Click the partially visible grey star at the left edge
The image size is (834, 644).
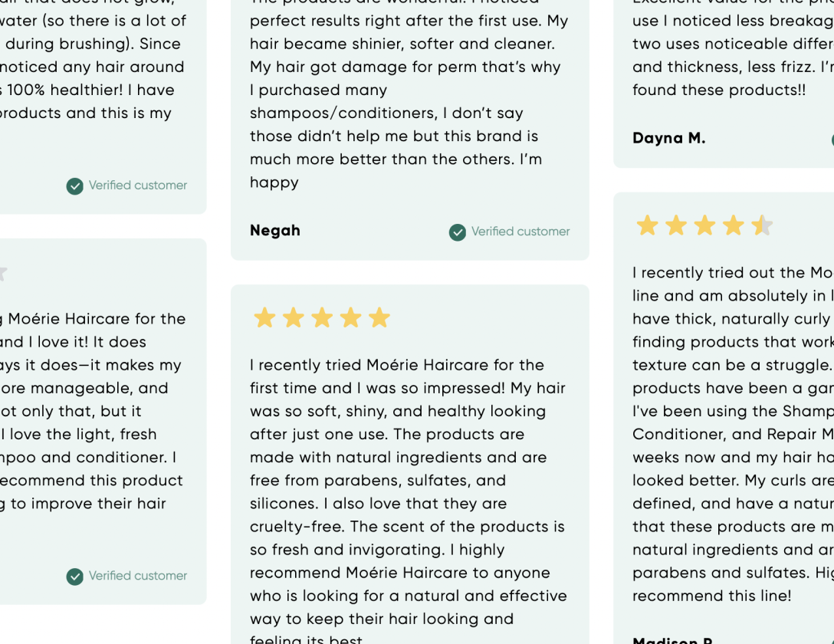[x=2, y=273]
